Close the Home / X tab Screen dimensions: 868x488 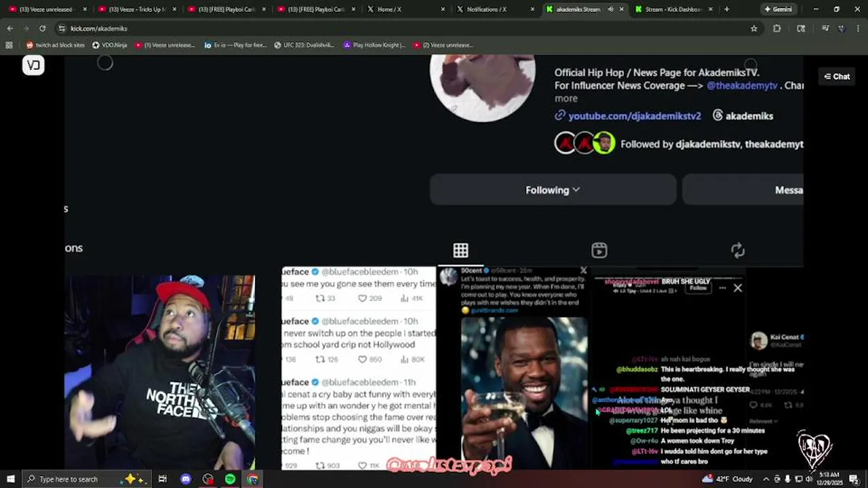pos(443,9)
